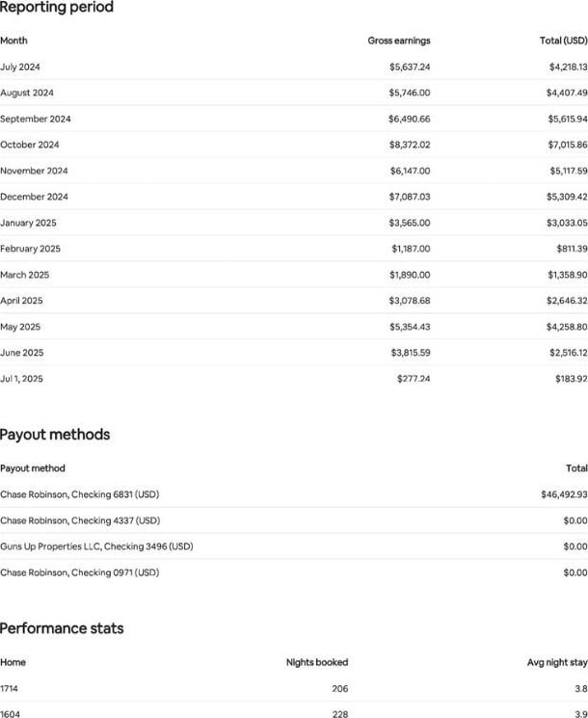Click the Gross earnings column header
Screen dimensions: 588x718
pos(399,40)
